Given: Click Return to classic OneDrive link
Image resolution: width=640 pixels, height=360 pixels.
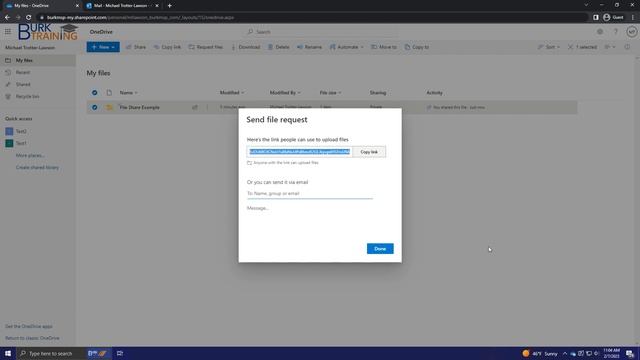Looking at the screenshot, I should pos(32,338).
